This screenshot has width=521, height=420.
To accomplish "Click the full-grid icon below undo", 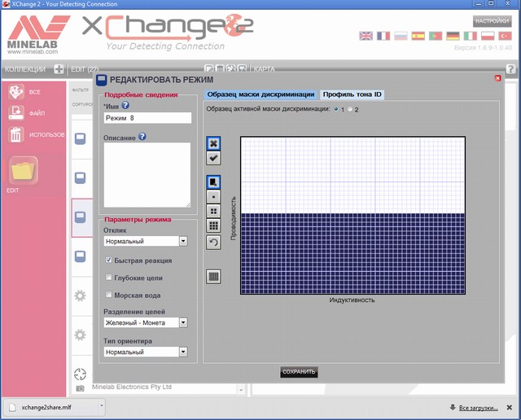I will click(x=213, y=276).
